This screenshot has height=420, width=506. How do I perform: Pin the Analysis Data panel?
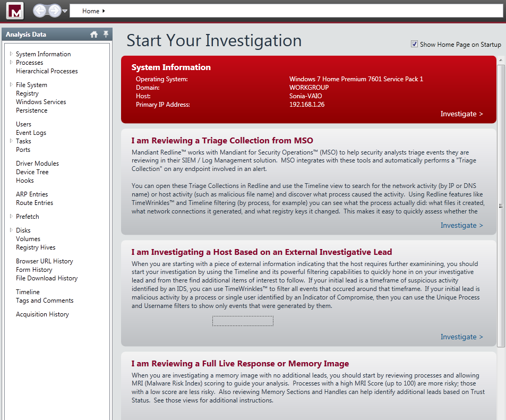pos(106,35)
